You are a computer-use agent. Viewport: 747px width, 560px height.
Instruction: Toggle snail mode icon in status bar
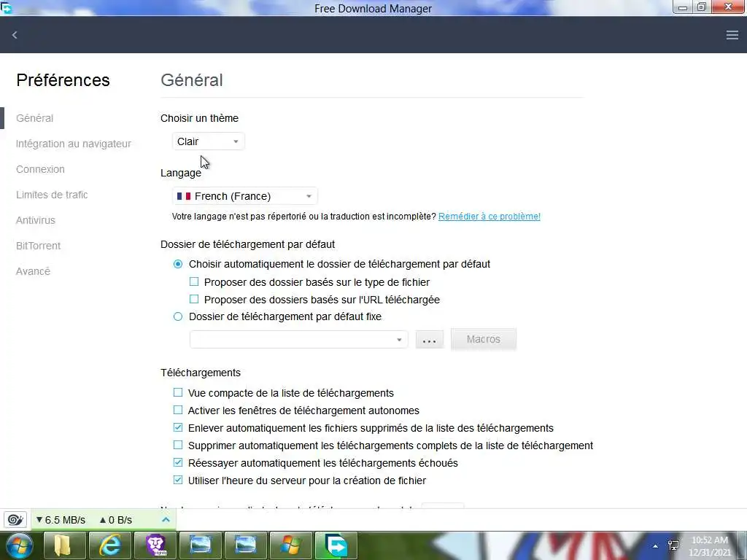(15, 519)
